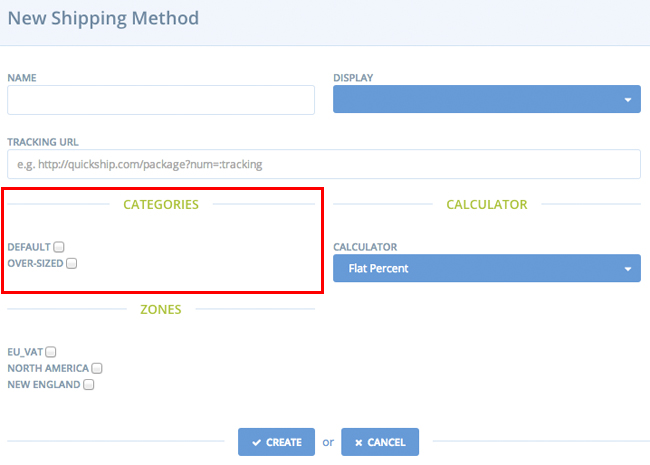The image size is (650, 465).
Task: Enable the Default category checkbox
Action: 59,247
